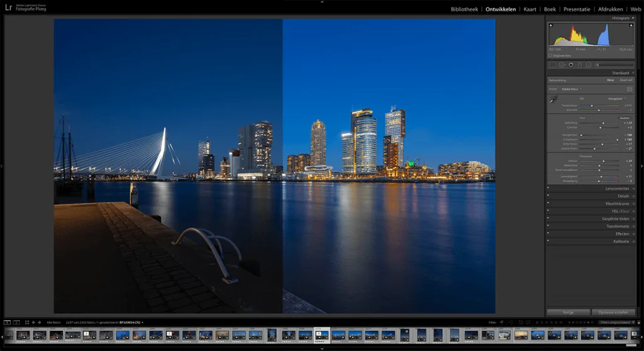Select the Crop Overlay tool icon
Screen dimensions: 644x351
click(553, 65)
